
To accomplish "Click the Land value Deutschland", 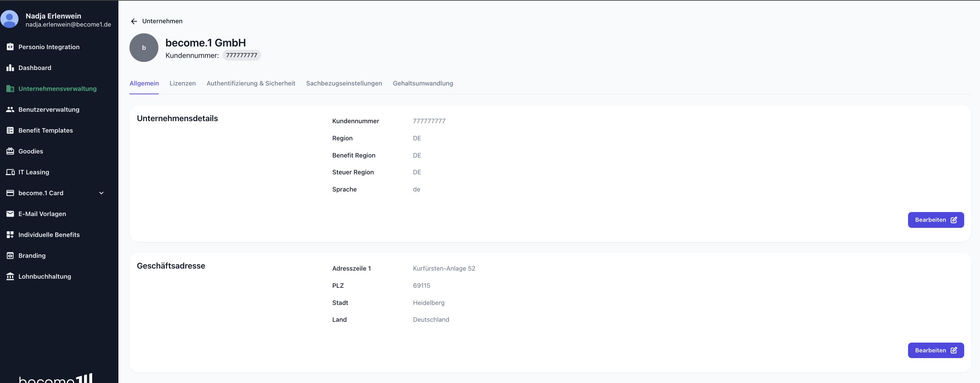I will coord(431,320).
